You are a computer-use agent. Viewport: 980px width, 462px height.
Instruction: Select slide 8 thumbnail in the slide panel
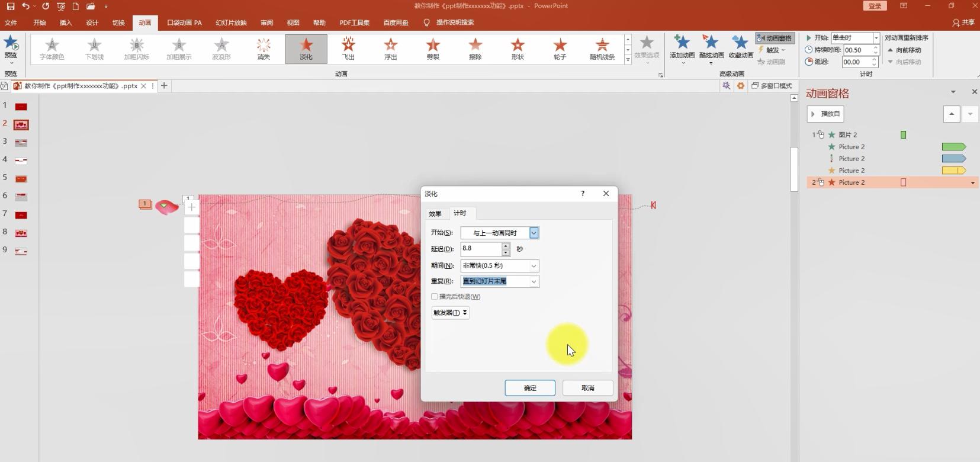pos(21,233)
